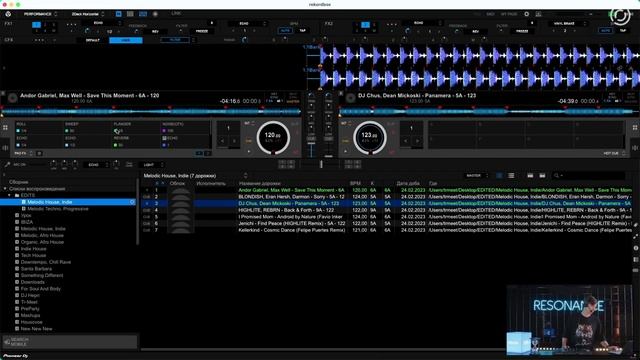
Task: Toggle the MIC ON microphone icon
Action: tap(7, 164)
